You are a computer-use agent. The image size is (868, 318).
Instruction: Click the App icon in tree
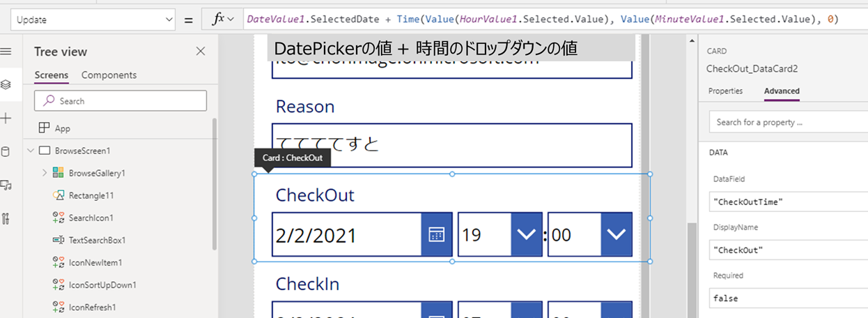coord(44,128)
